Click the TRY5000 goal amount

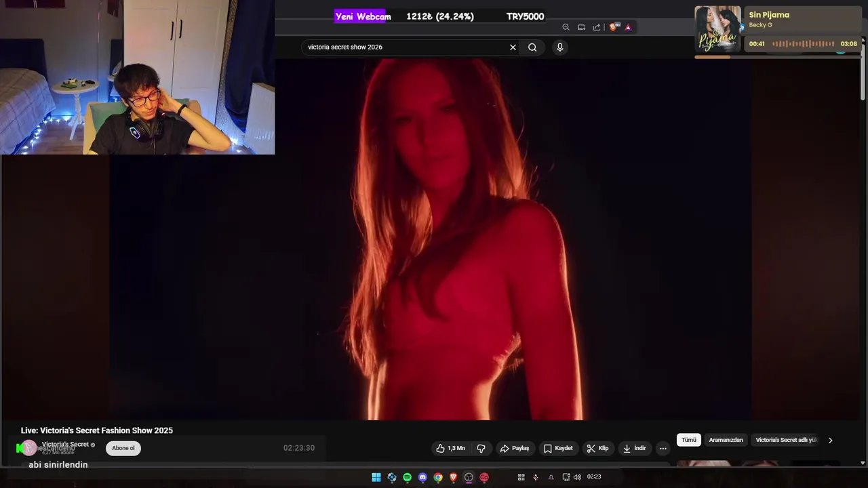(x=525, y=16)
